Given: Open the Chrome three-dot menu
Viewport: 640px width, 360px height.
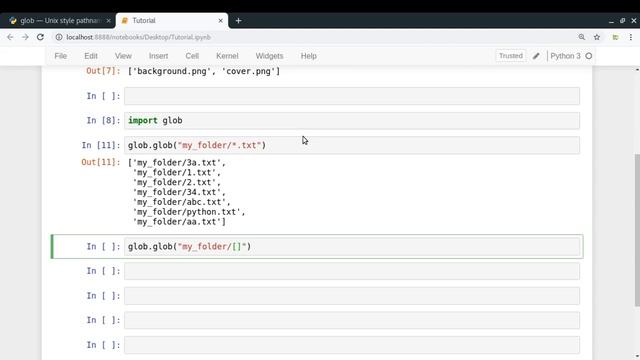Looking at the screenshot, I should [x=631, y=37].
